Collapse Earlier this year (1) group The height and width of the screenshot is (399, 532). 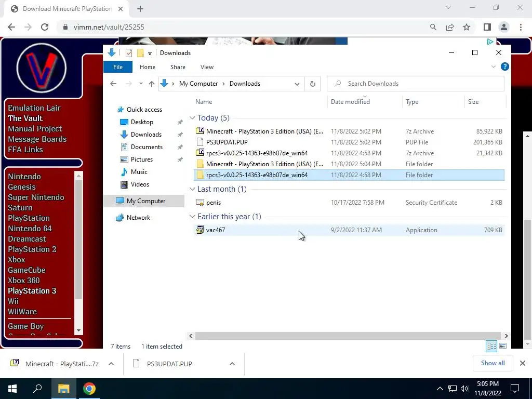[192, 217]
